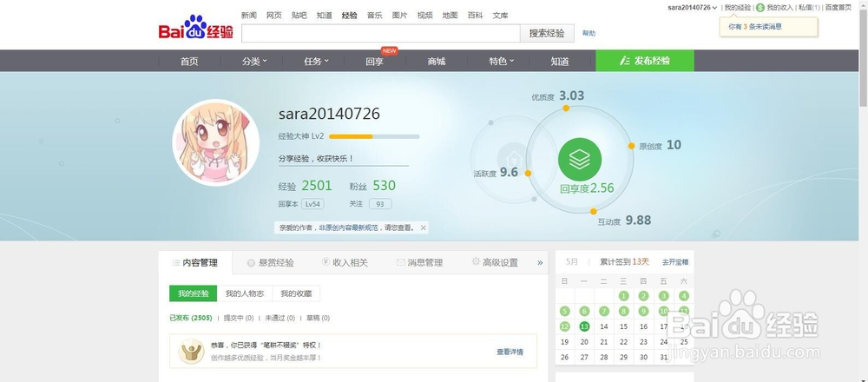The image size is (868, 382).
Task: Open the user avatar picture
Action: (x=216, y=143)
